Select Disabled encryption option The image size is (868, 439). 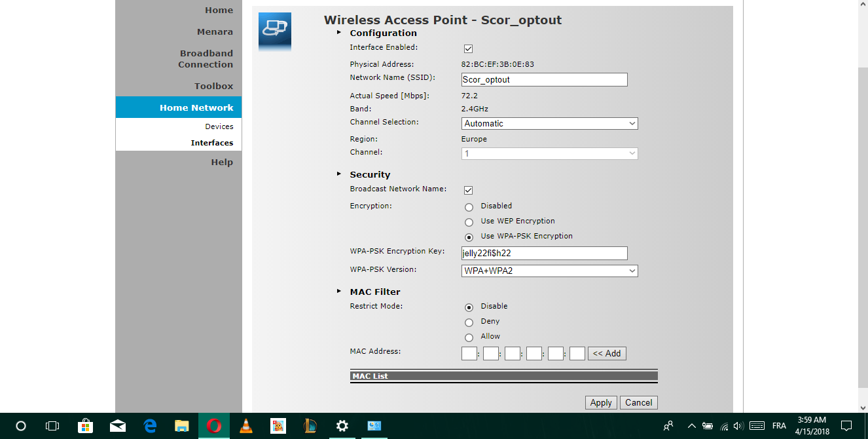[469, 207]
